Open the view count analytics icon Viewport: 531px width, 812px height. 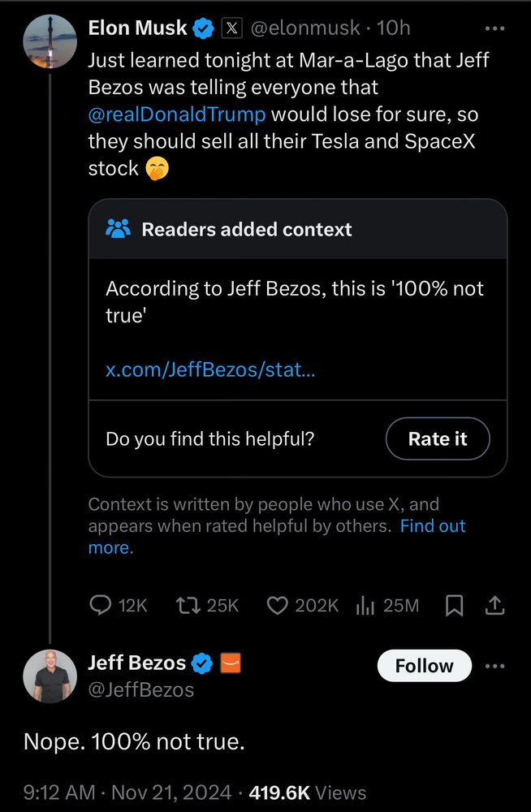pyautogui.click(x=365, y=605)
